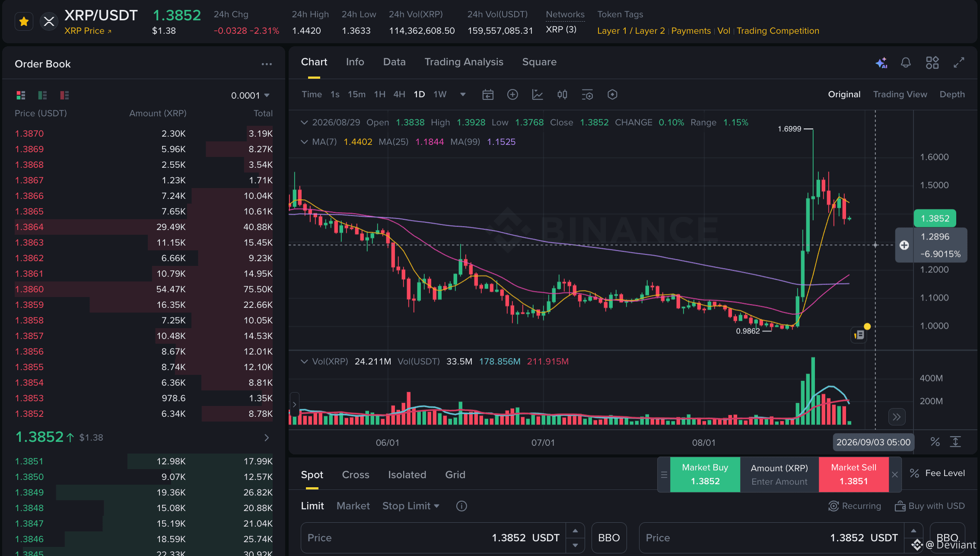The width and height of the screenshot is (980, 556).
Task: Click Market Sell 1.3851 button
Action: (853, 474)
